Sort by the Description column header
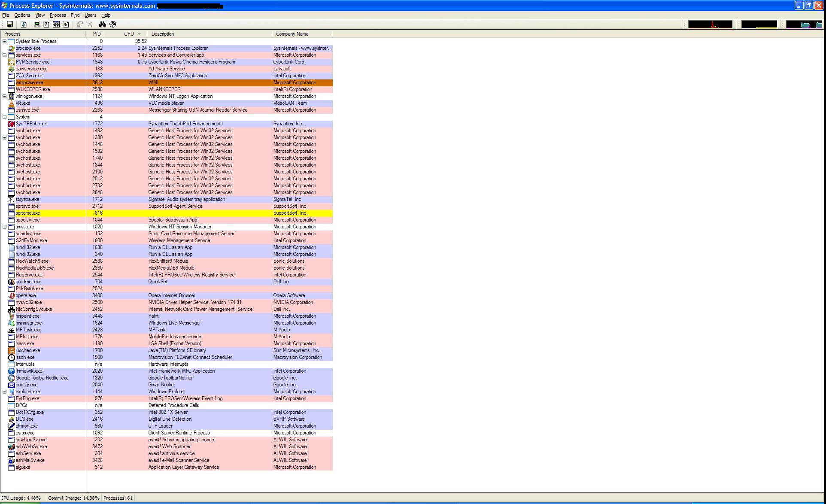 [x=209, y=34]
